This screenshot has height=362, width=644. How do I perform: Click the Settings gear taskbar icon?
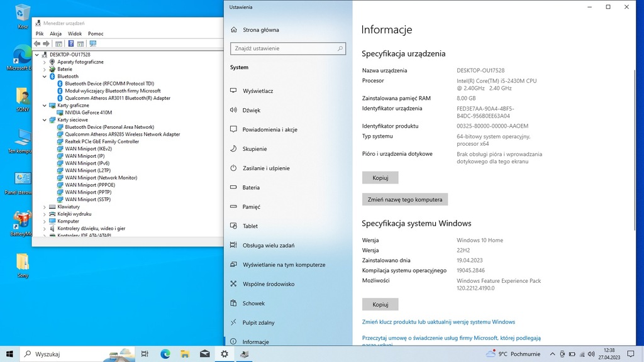click(225, 354)
